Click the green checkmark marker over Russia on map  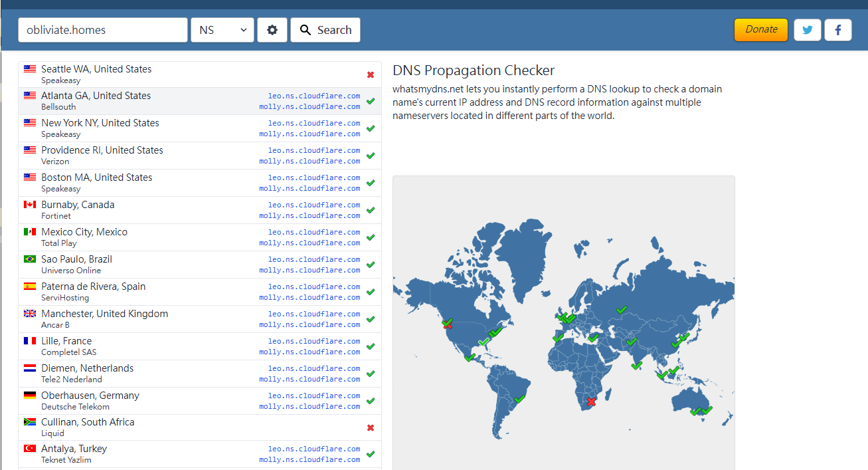pyautogui.click(x=621, y=310)
